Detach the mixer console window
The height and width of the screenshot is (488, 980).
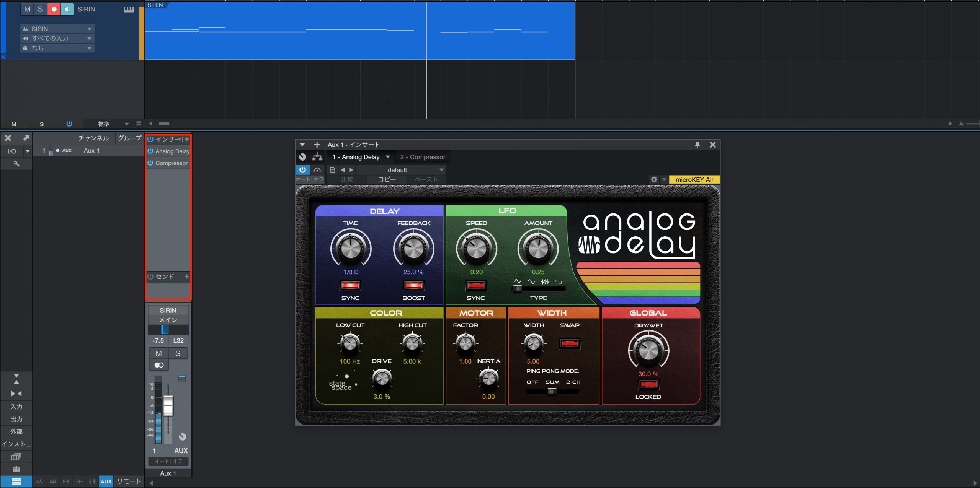(x=26, y=138)
